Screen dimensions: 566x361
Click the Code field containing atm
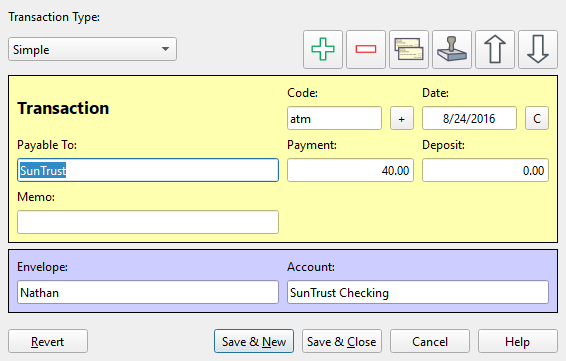click(x=334, y=118)
